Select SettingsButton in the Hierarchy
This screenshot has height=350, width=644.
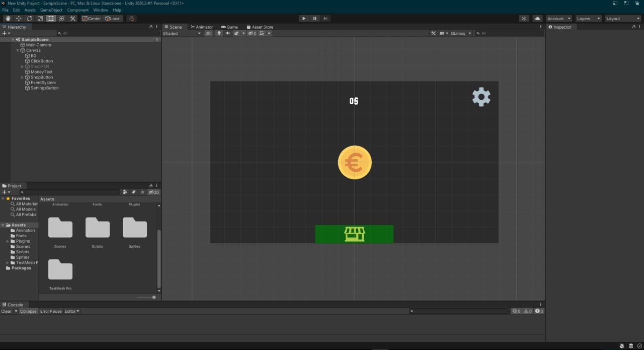[x=44, y=88]
